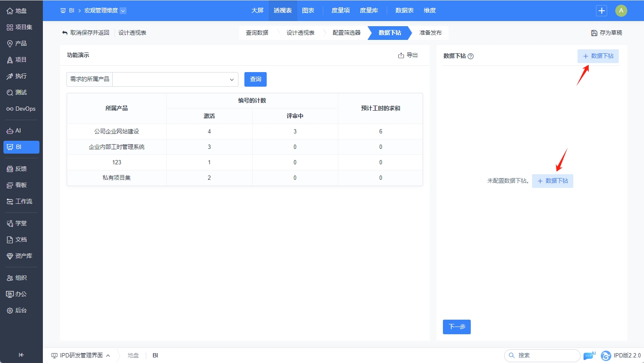644x363 pixels.
Task: Click the blue 查询 button
Action: 256,79
